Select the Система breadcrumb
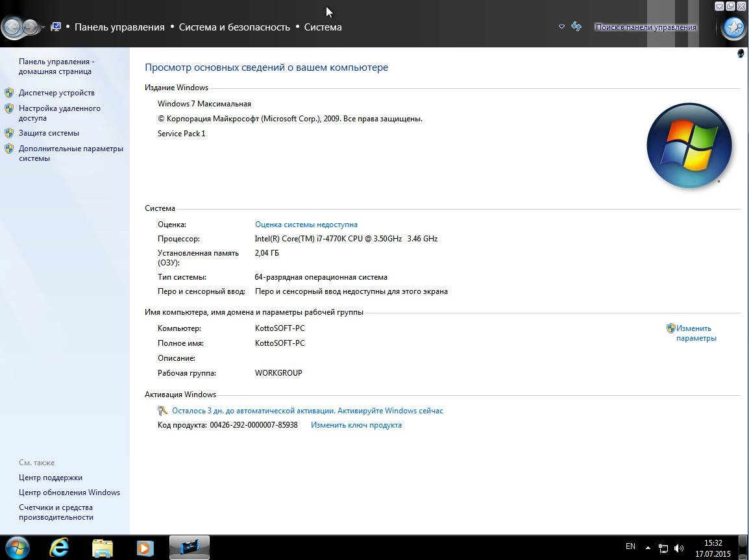 click(x=323, y=27)
